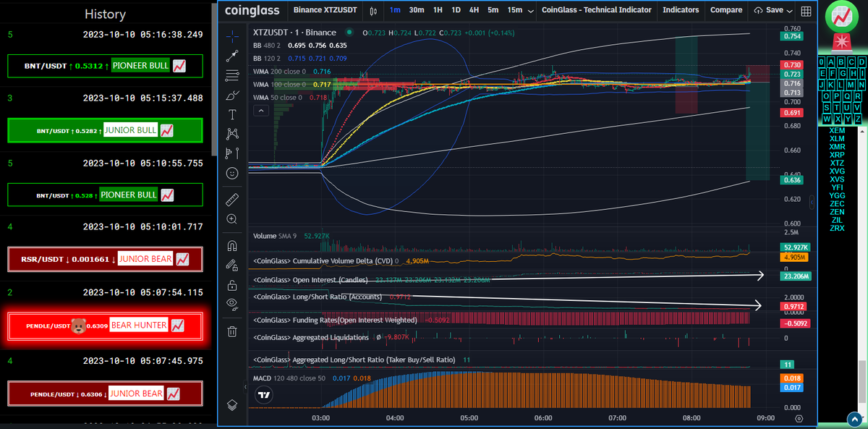Click chart icon on PIONEER BULL 0.5312 alert

tap(180, 66)
